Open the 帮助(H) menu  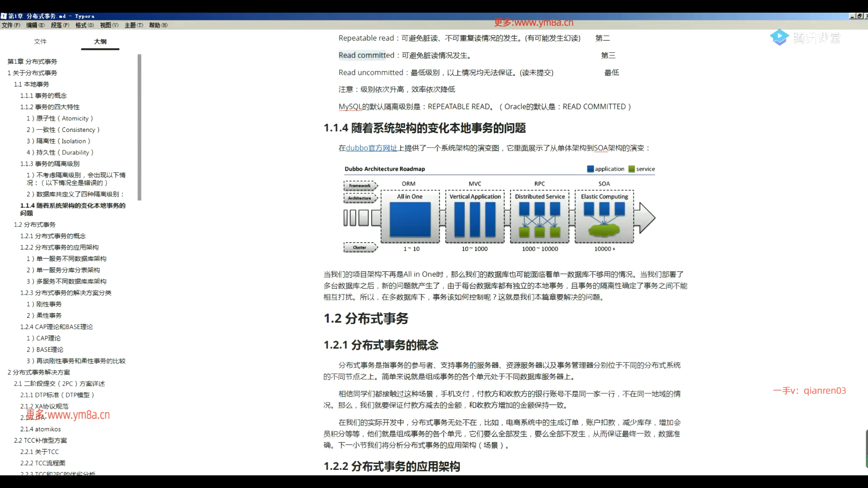click(x=158, y=25)
